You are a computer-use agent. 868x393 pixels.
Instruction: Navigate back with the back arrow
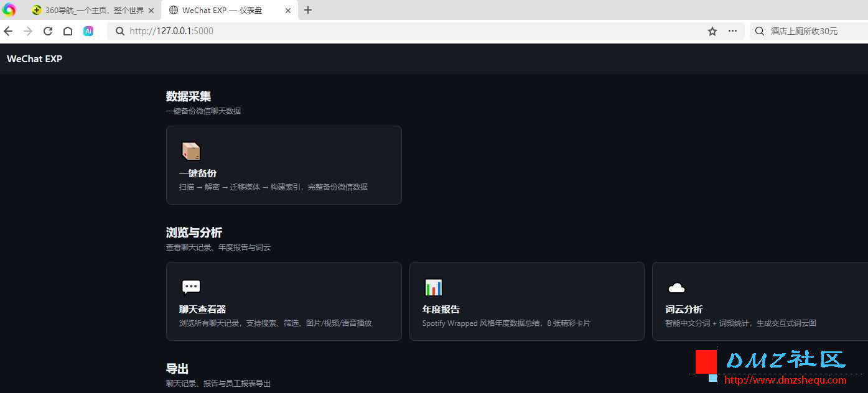[8, 31]
